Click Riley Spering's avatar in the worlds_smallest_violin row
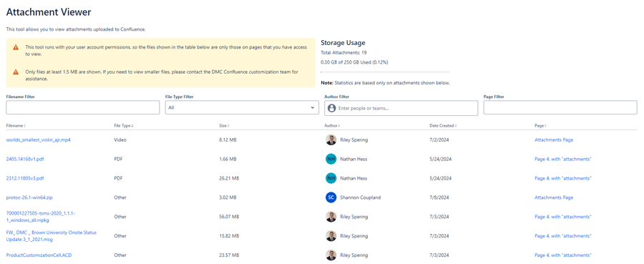 point(331,140)
